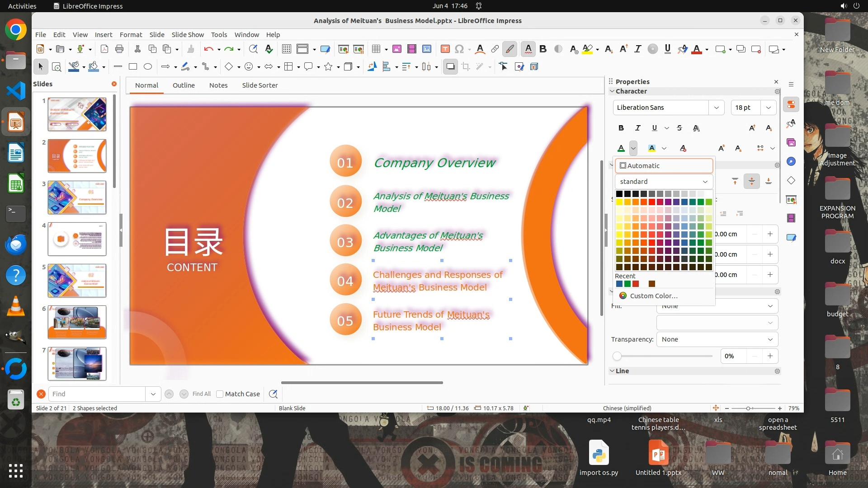Click the Strikethrough icon in Character panel
The width and height of the screenshot is (868, 488).
point(679,128)
